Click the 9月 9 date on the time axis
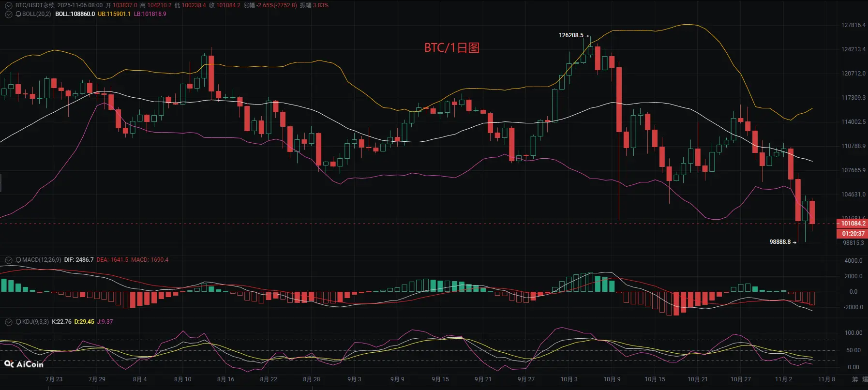 [397, 379]
